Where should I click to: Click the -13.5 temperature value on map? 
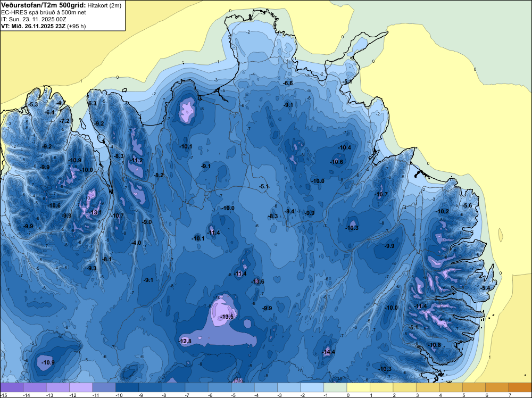point(227,317)
